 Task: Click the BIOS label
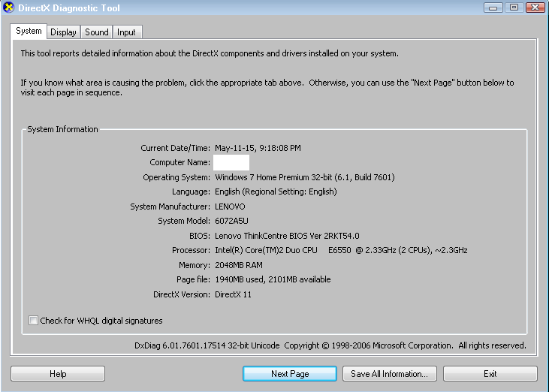click(200, 236)
